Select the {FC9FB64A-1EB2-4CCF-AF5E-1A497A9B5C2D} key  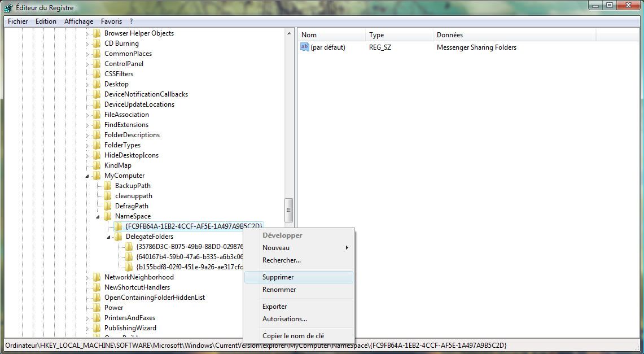click(194, 226)
